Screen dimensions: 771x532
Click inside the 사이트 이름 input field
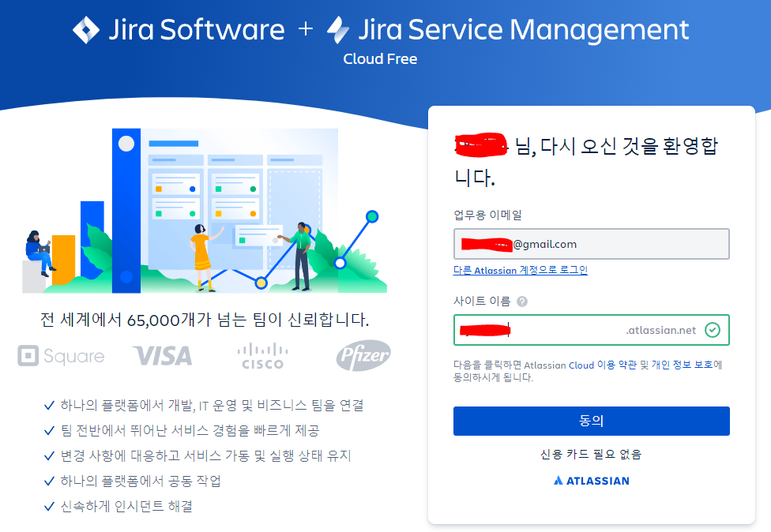coord(553,330)
